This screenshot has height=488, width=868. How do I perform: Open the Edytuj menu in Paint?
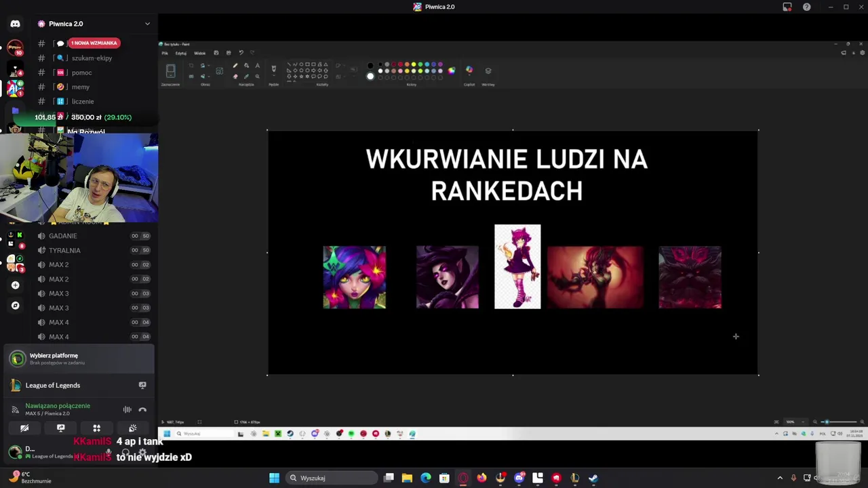181,54
